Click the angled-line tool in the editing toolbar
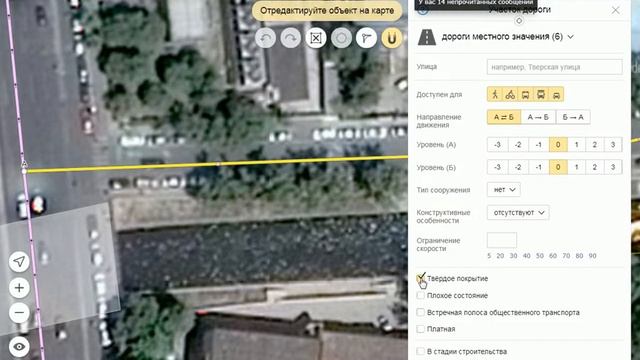 click(x=367, y=38)
